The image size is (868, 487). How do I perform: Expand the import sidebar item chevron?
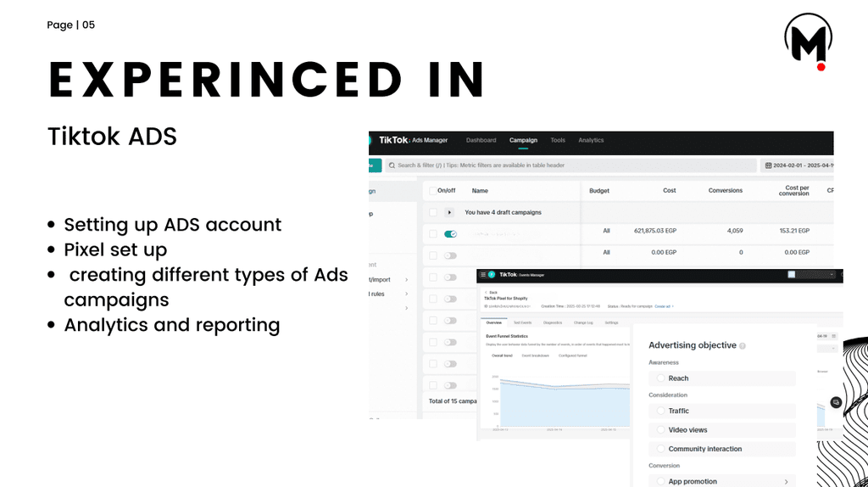tap(406, 280)
